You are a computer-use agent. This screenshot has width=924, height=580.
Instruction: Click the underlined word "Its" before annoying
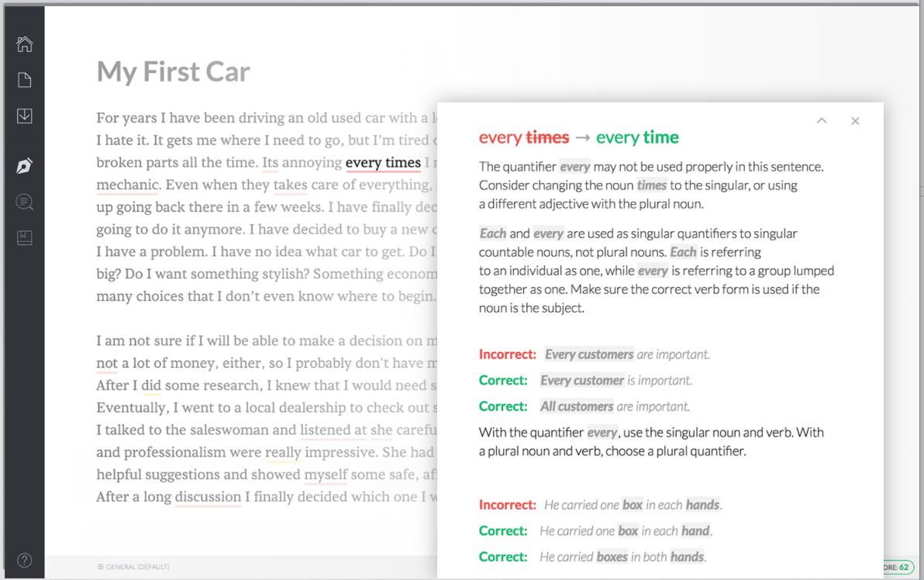pyautogui.click(x=270, y=163)
